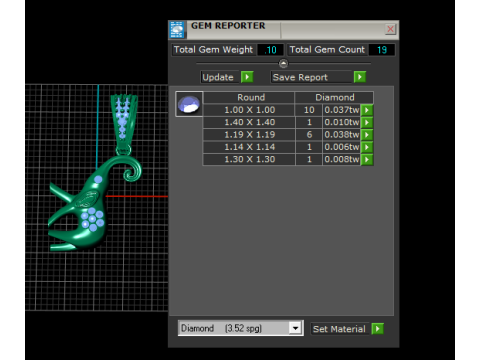Click the Total Gem Count label
The image size is (480, 360).
point(327,50)
